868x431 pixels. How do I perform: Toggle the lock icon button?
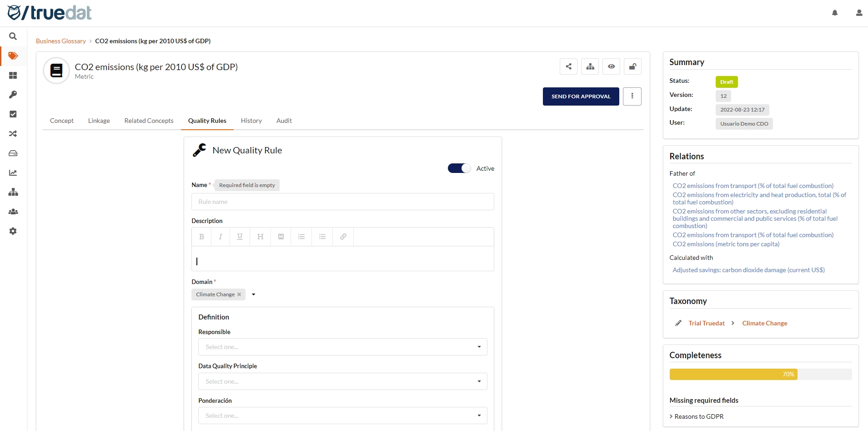[x=632, y=66]
